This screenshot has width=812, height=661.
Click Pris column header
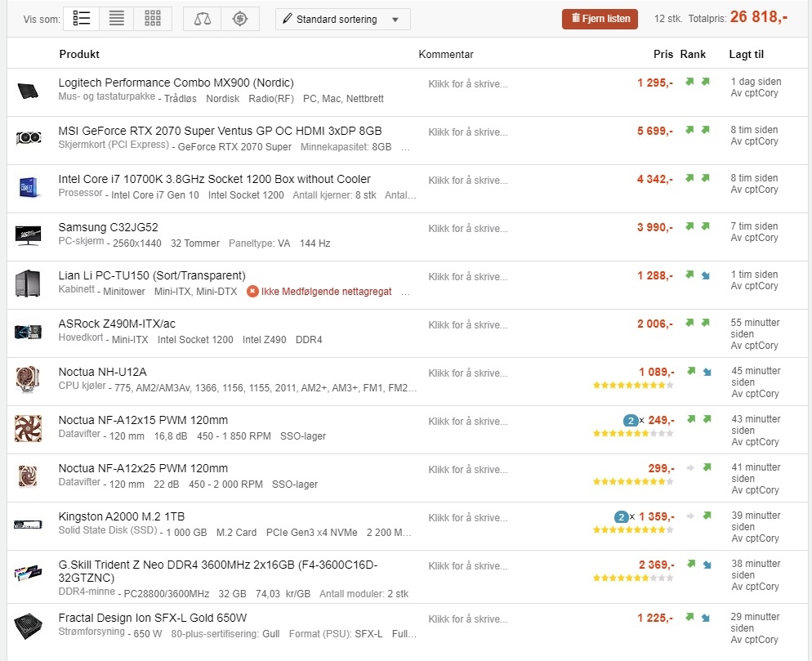(663, 55)
